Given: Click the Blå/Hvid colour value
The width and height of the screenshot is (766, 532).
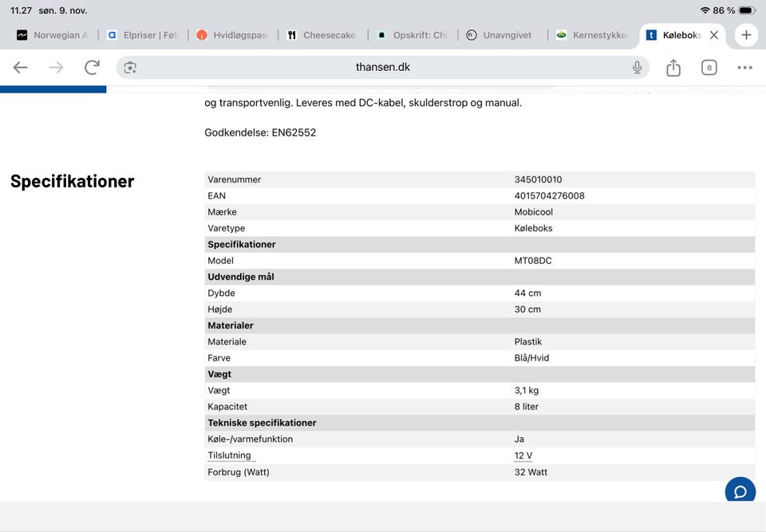Looking at the screenshot, I should tap(531, 358).
